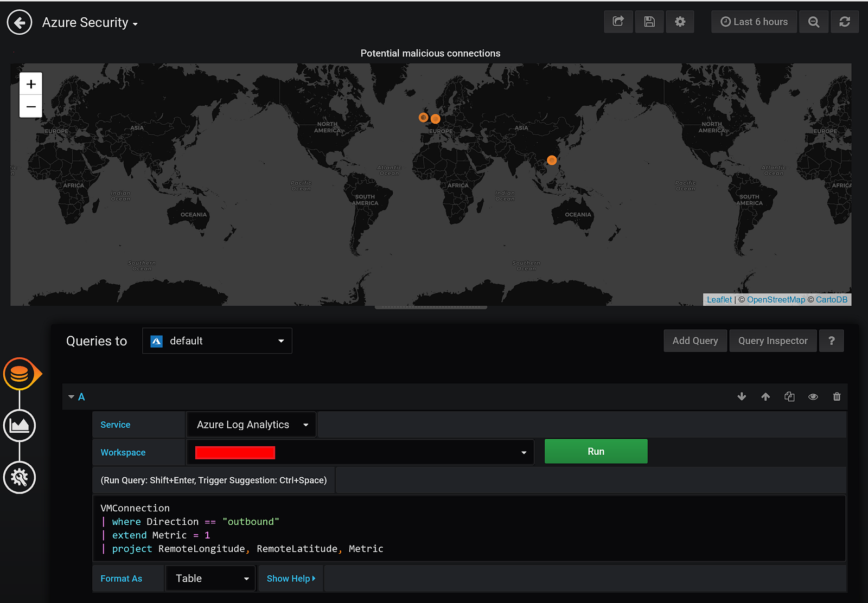This screenshot has height=603, width=868.
Task: Zoom in on the map
Action: click(x=31, y=84)
